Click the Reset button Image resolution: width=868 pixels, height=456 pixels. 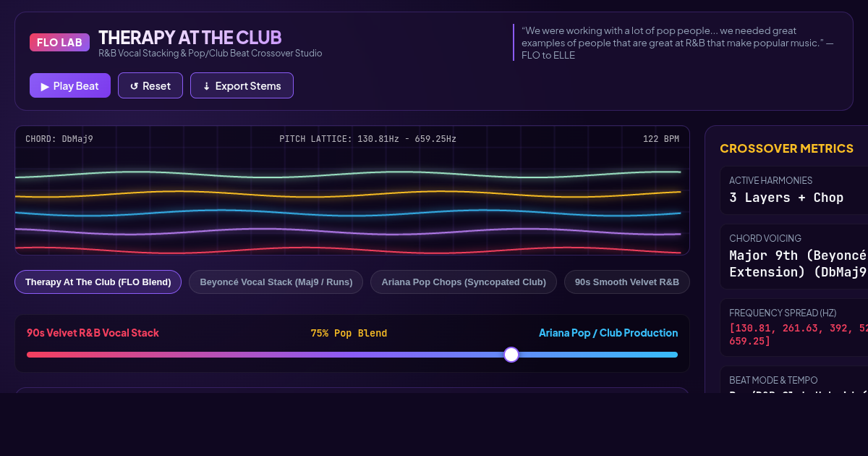[150, 85]
